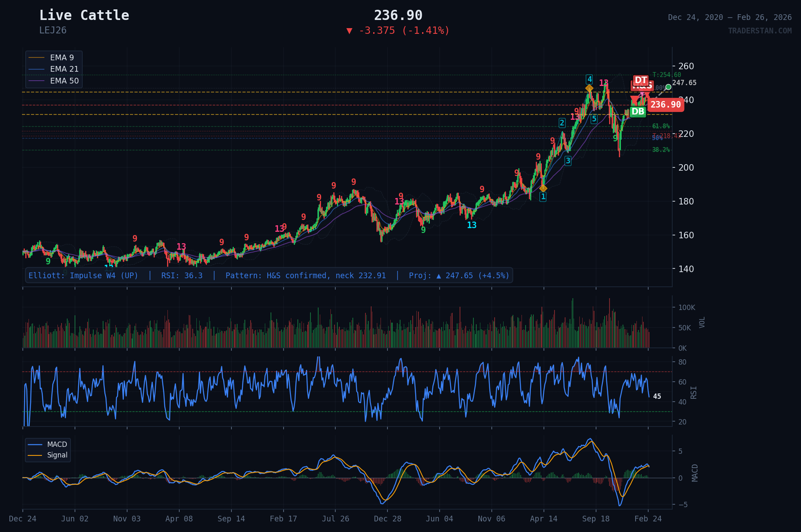Click the MACD legend line entry
Viewport: 801px width, 532px height.
(57, 444)
